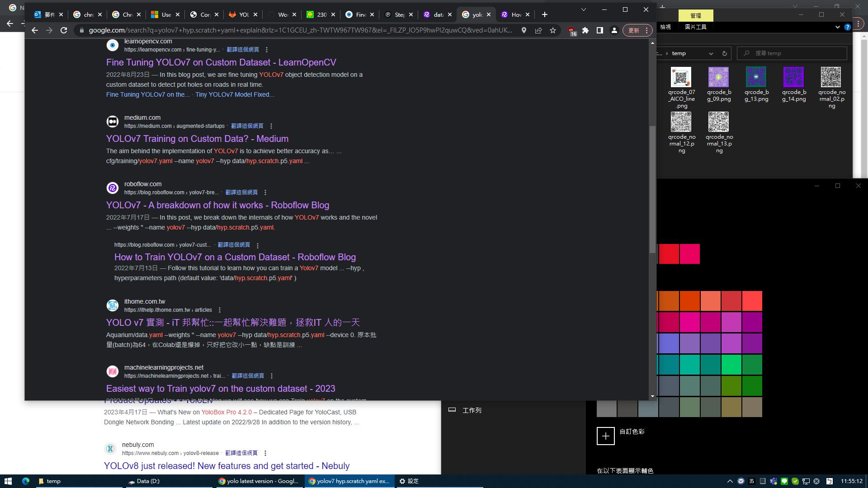The height and width of the screenshot is (488, 868).
Task: Open LINE icon in system tray
Action: pyautogui.click(x=784, y=481)
